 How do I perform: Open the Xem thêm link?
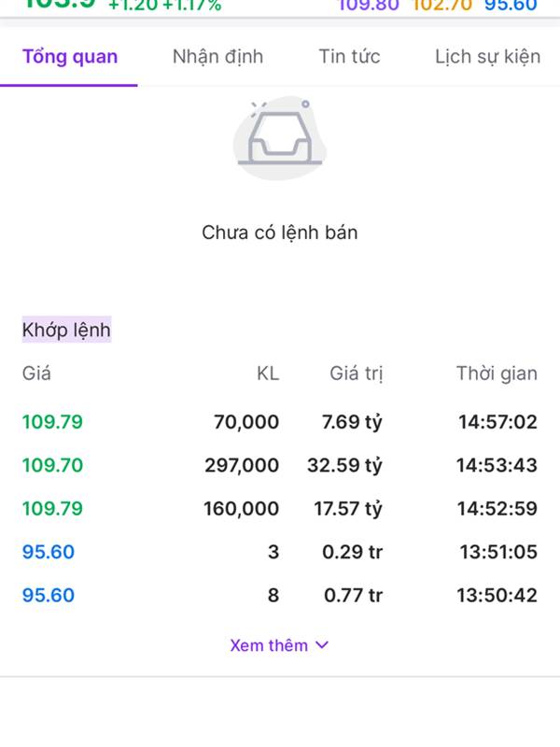(x=269, y=645)
